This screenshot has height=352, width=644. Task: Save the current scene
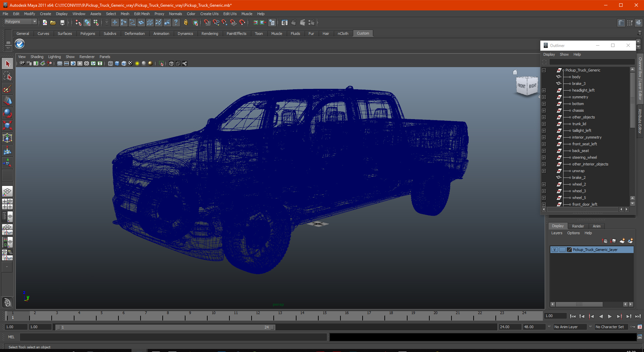(x=62, y=22)
